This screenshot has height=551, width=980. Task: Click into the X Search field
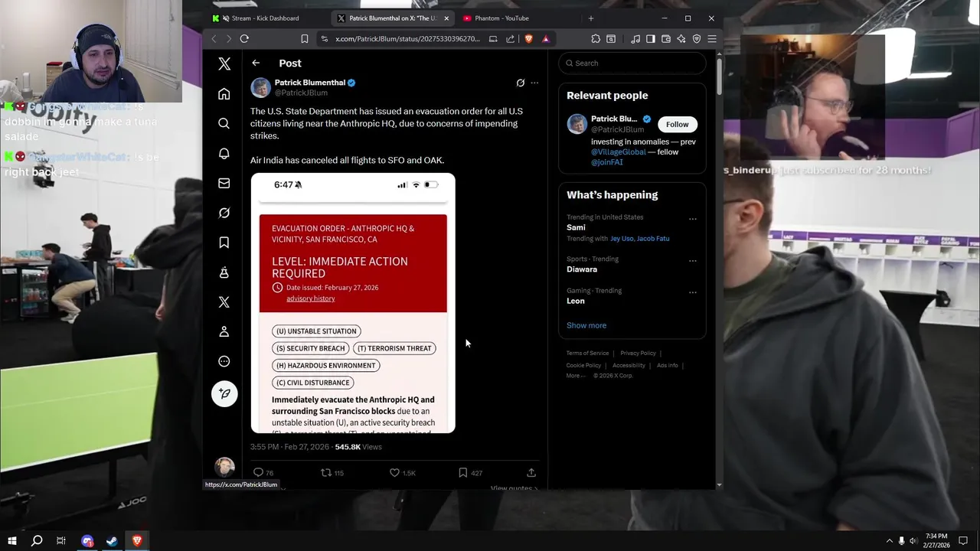(x=632, y=63)
